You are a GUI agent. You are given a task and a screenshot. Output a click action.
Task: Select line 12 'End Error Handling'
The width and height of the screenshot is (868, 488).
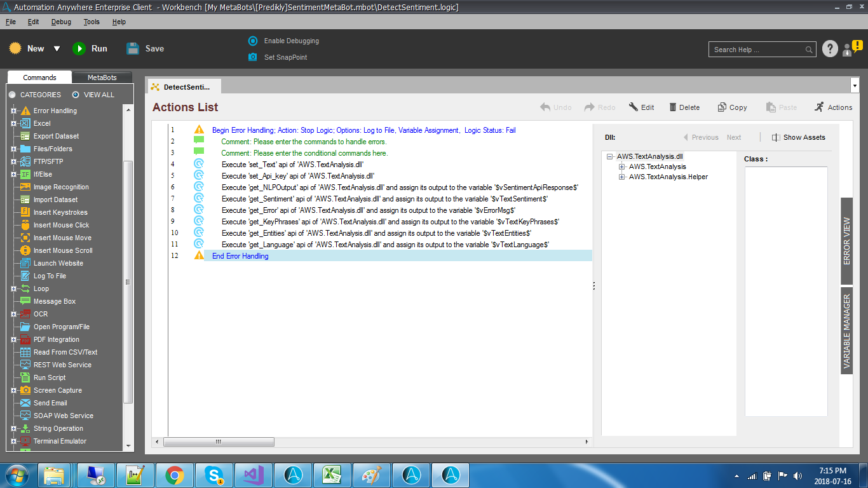click(x=380, y=256)
